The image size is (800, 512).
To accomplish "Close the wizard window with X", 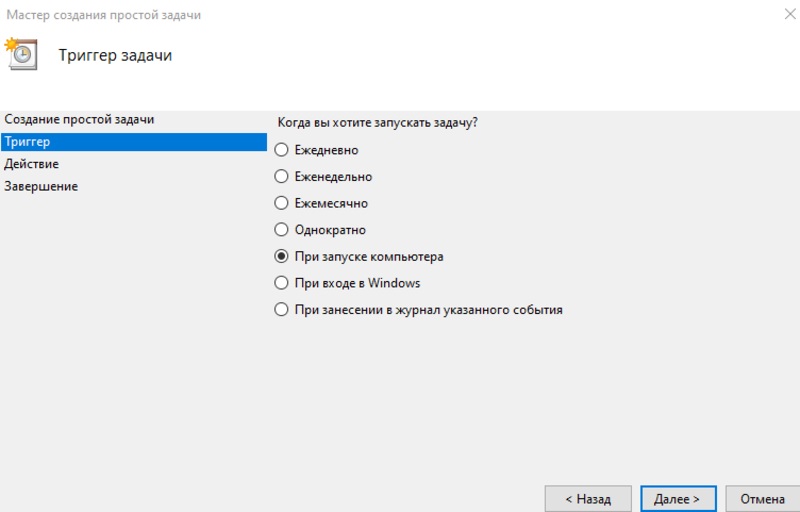I will click(x=778, y=14).
